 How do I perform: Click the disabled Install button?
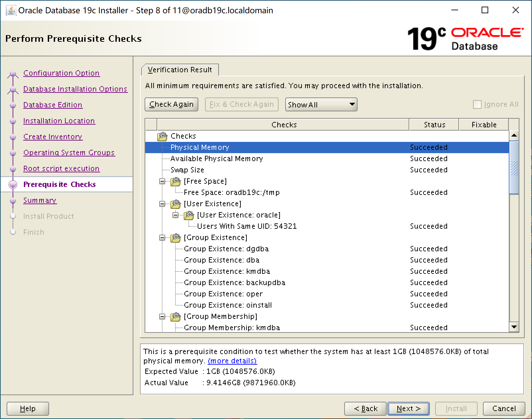point(456,408)
